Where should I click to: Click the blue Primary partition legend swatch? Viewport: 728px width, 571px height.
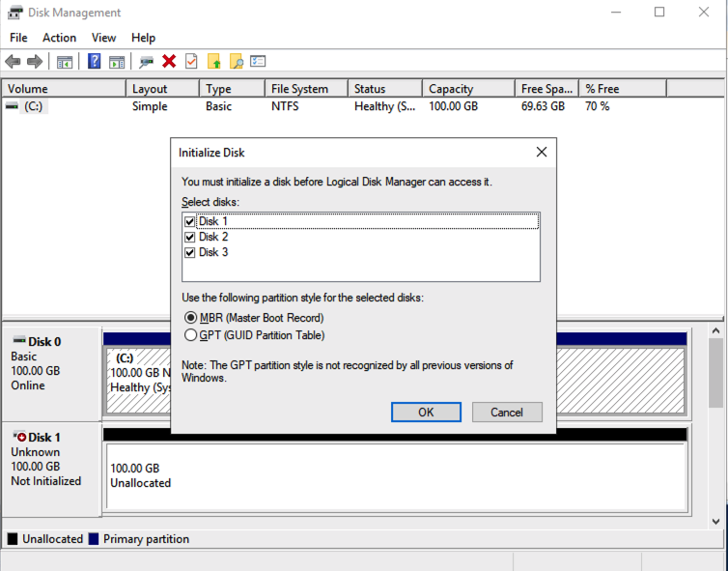[x=94, y=539]
